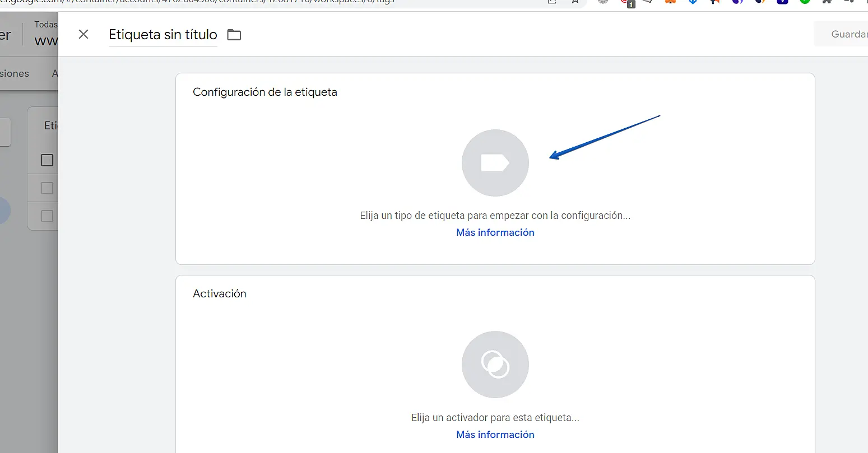868x453 pixels.
Task: Tick the first row checkbox below the tags table header
Action: (47, 188)
